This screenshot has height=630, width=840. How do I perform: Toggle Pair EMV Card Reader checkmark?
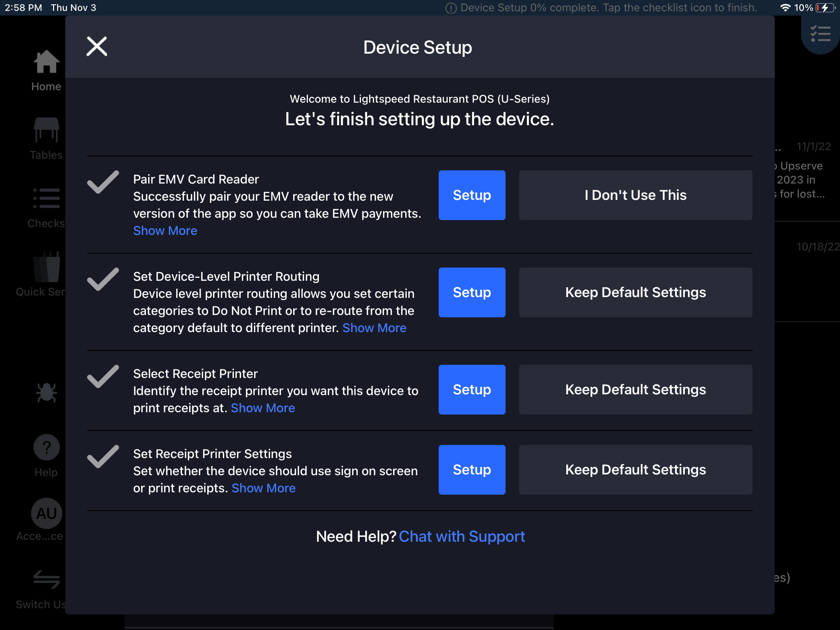click(103, 182)
